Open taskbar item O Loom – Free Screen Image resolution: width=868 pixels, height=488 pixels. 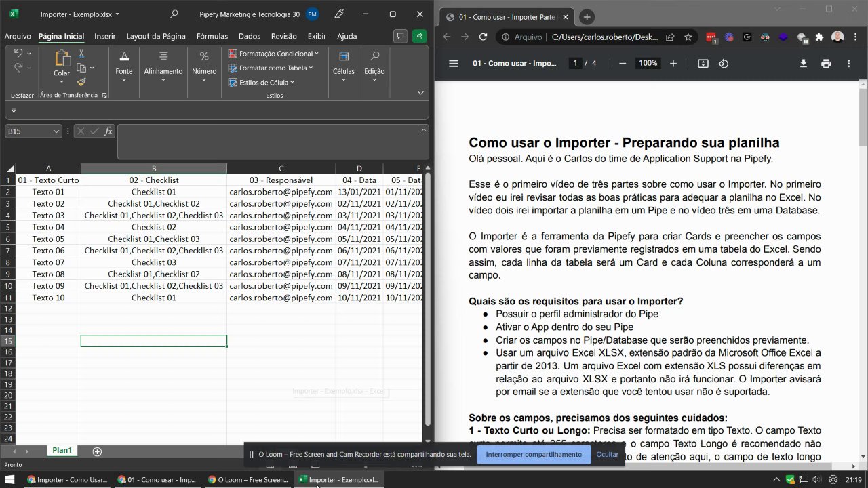point(248,480)
